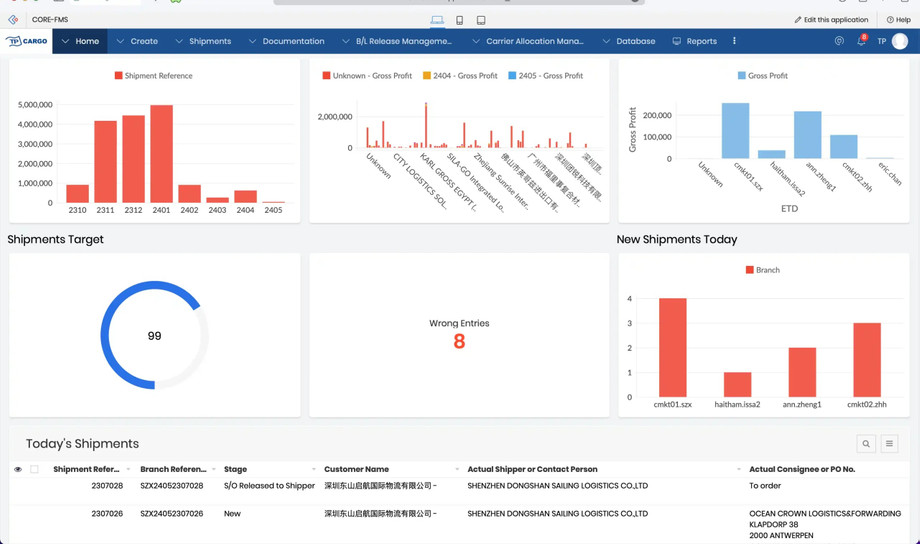Click the Unknown - Gross Profit red legend swatch
The width and height of the screenshot is (920, 544).
pyautogui.click(x=326, y=76)
